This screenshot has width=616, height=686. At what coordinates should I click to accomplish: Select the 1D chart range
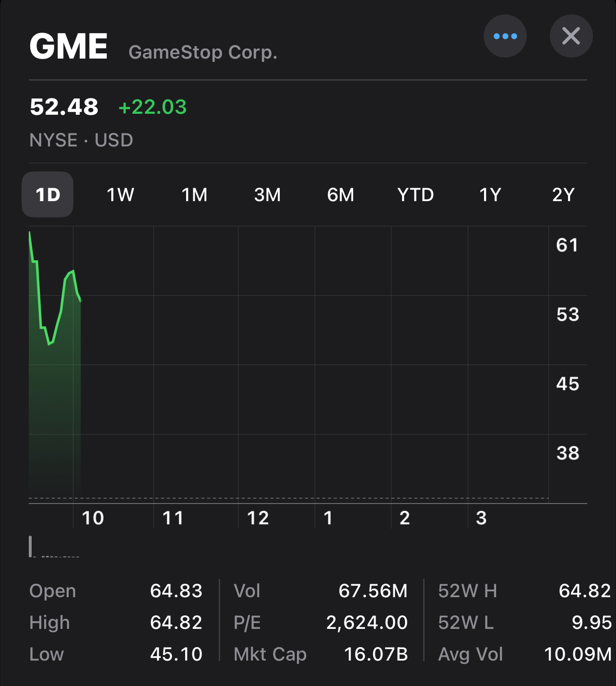point(47,195)
